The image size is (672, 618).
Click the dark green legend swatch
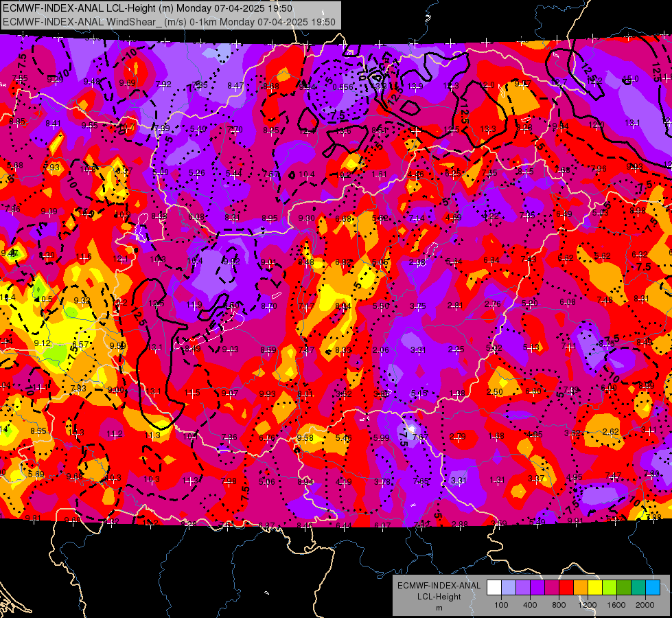[x=624, y=588]
